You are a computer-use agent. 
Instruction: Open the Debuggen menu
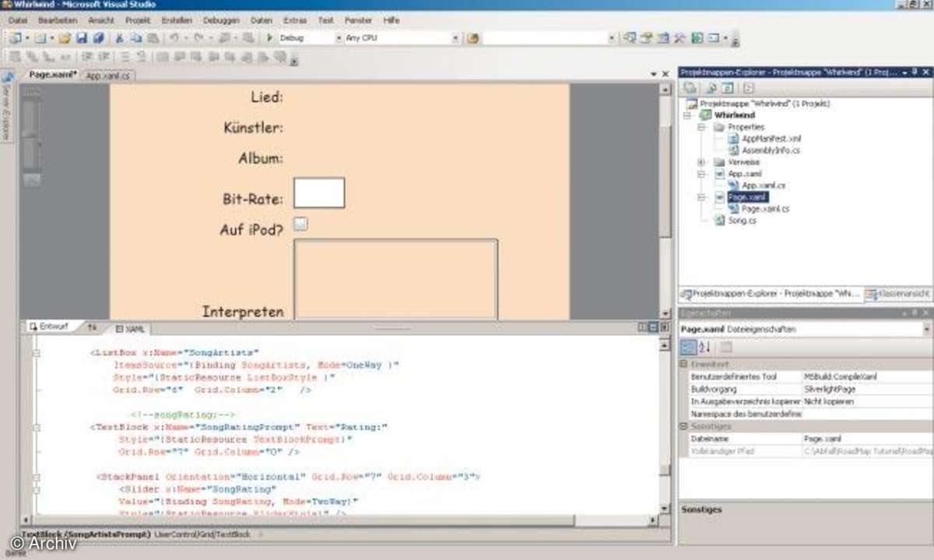coord(221,19)
